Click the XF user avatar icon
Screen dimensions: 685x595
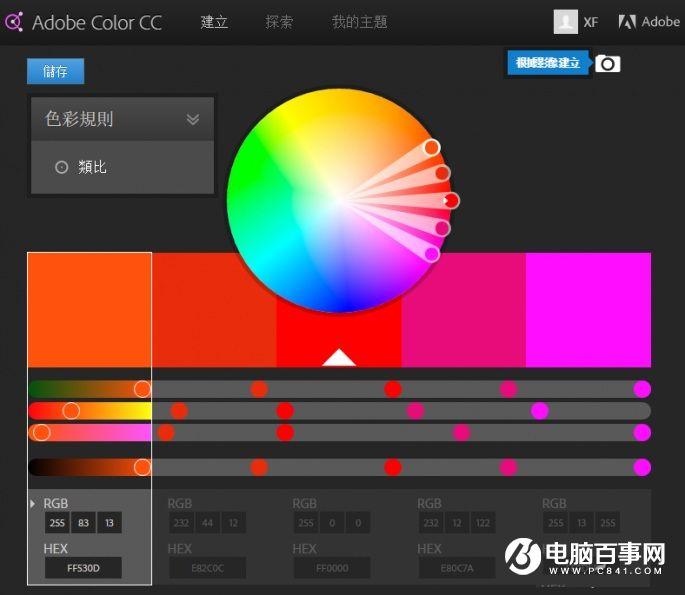coord(565,21)
